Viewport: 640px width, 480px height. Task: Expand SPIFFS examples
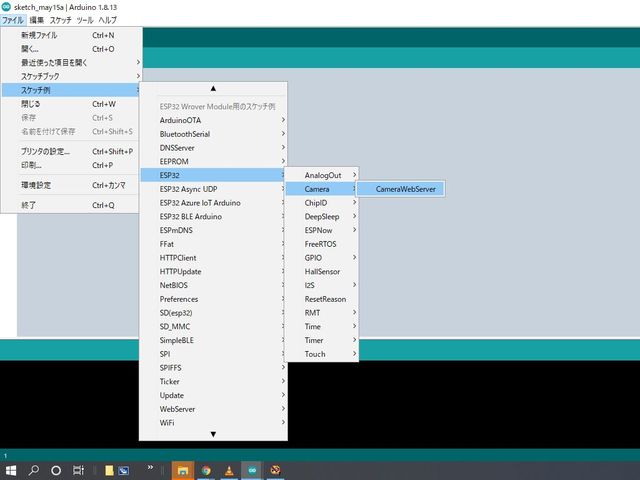[x=213, y=368]
